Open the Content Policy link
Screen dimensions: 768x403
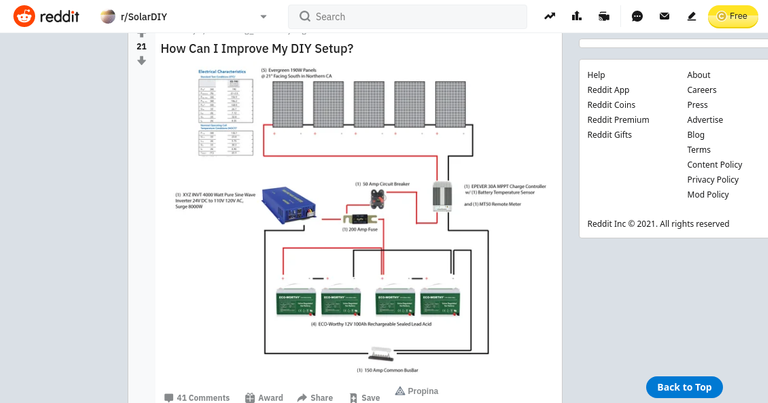click(715, 165)
